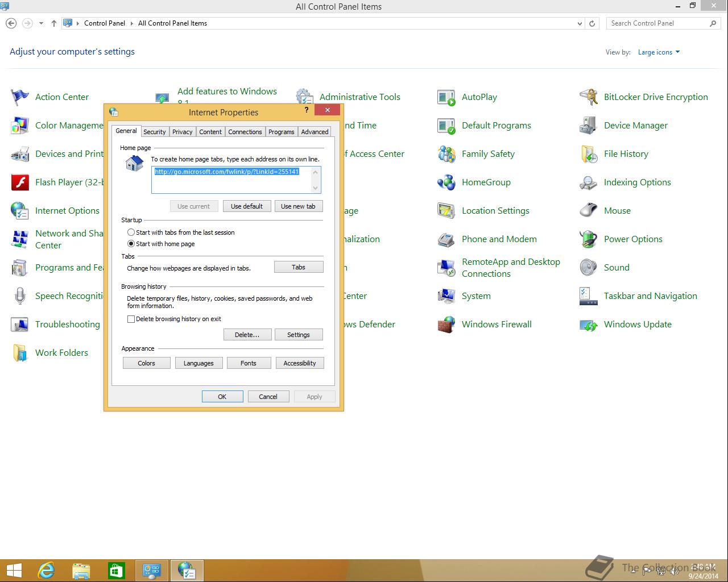Viewport: 728px width, 582px height.
Task: Open the Sound speaker icon
Action: pyautogui.click(x=589, y=268)
